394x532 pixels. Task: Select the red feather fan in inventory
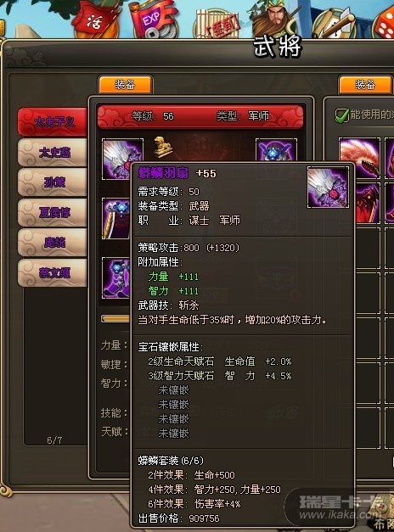[359, 158]
